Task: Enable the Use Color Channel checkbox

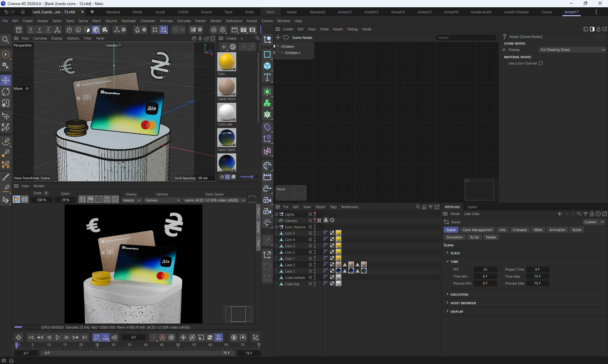Action: 541,63
